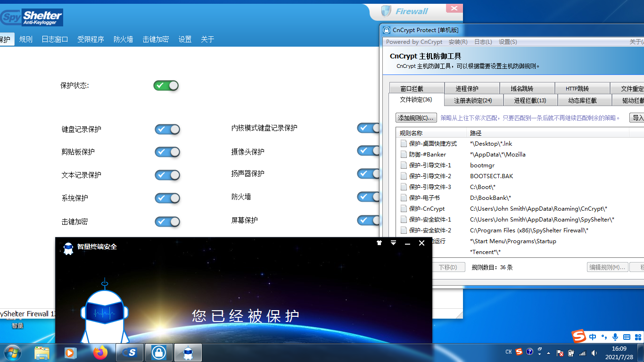Image resolution: width=644 pixels, height=362 pixels.
Task: Toggle 系统保护 switch
Action: click(167, 198)
